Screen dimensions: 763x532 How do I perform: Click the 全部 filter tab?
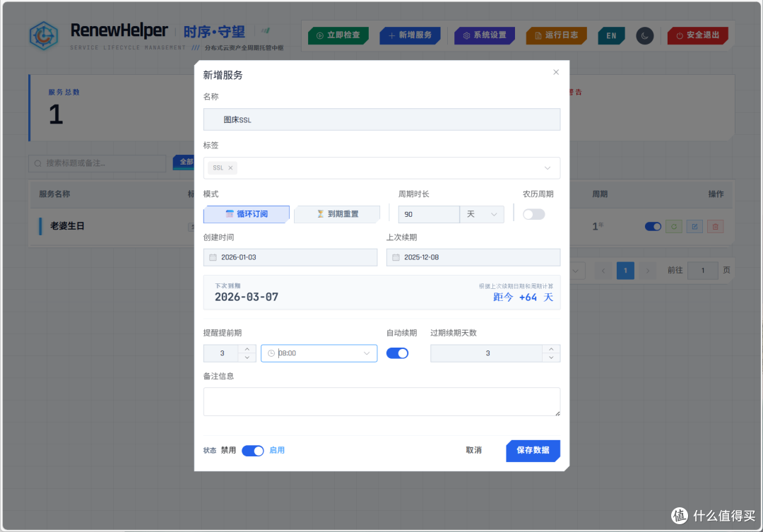coord(184,162)
